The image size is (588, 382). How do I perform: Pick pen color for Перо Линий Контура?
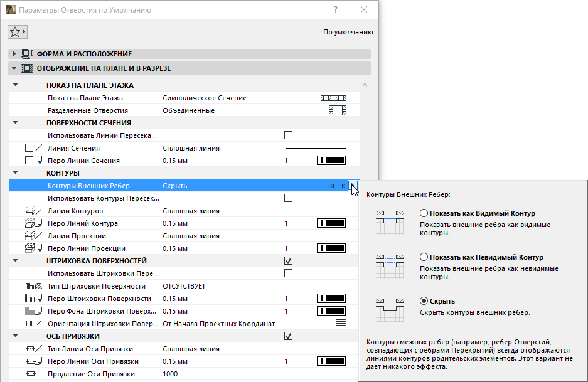pos(331,223)
